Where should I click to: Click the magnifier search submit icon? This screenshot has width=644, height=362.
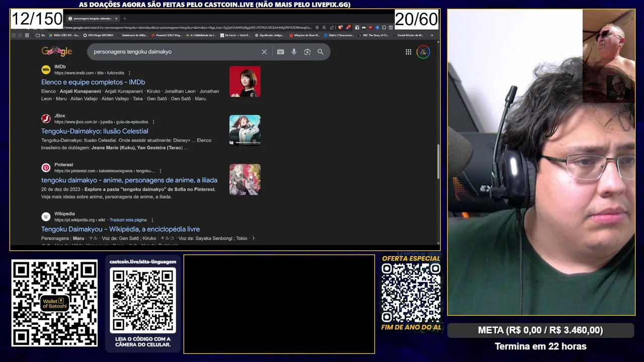click(320, 52)
